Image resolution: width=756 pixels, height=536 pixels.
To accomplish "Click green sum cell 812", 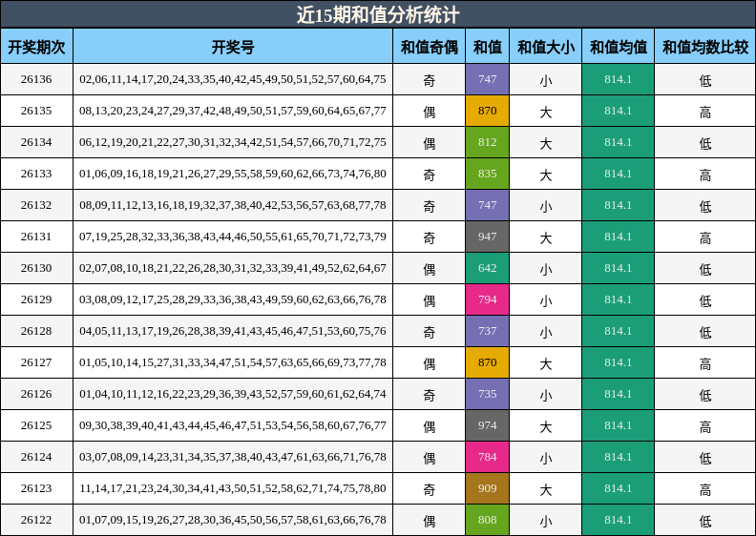I will 488,142.
